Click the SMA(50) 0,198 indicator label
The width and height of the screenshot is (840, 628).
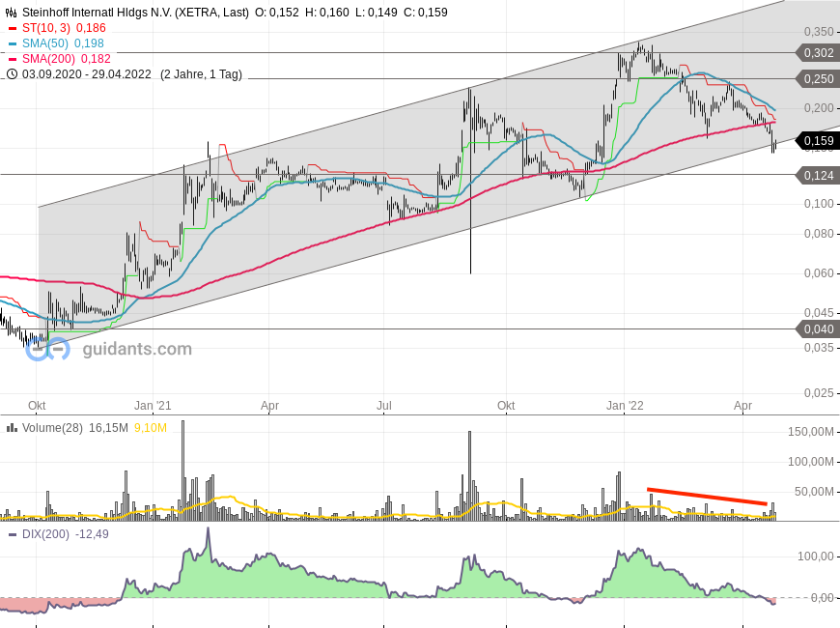(x=63, y=43)
